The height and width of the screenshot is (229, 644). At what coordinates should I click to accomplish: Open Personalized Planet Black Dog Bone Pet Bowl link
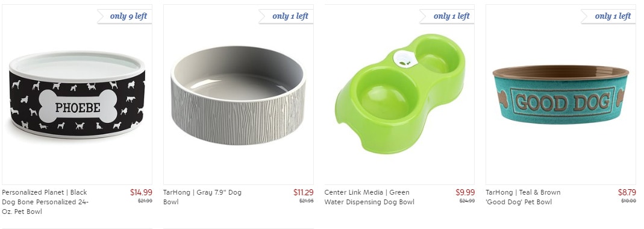pyautogui.click(x=45, y=202)
